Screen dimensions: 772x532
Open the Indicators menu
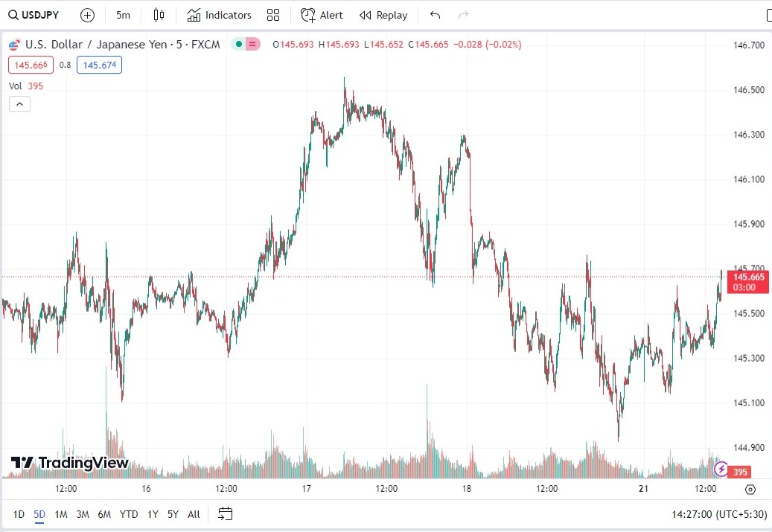pyautogui.click(x=219, y=15)
